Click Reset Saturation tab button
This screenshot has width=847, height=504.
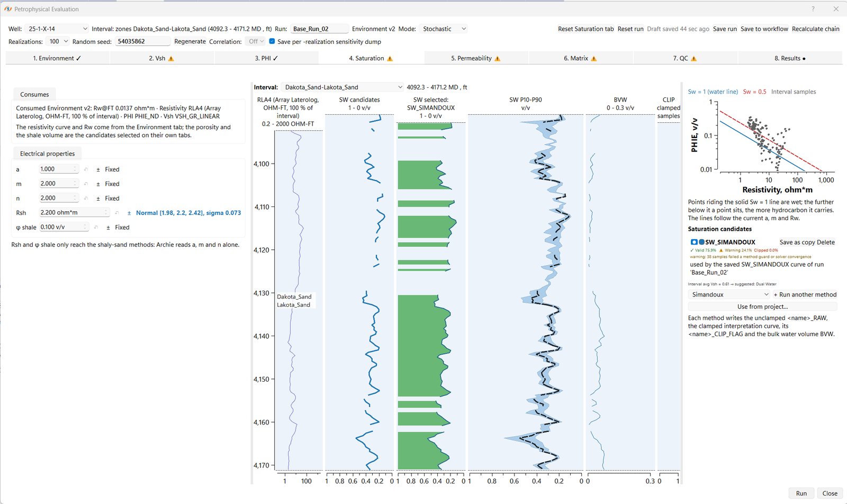click(x=586, y=29)
